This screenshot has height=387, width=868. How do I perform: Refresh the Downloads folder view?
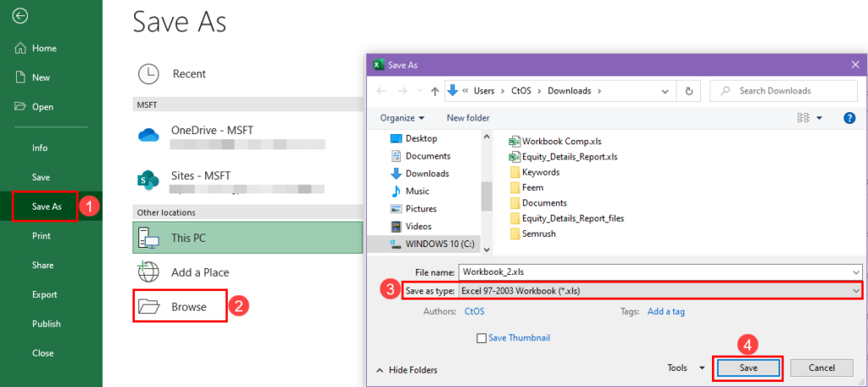coord(689,91)
